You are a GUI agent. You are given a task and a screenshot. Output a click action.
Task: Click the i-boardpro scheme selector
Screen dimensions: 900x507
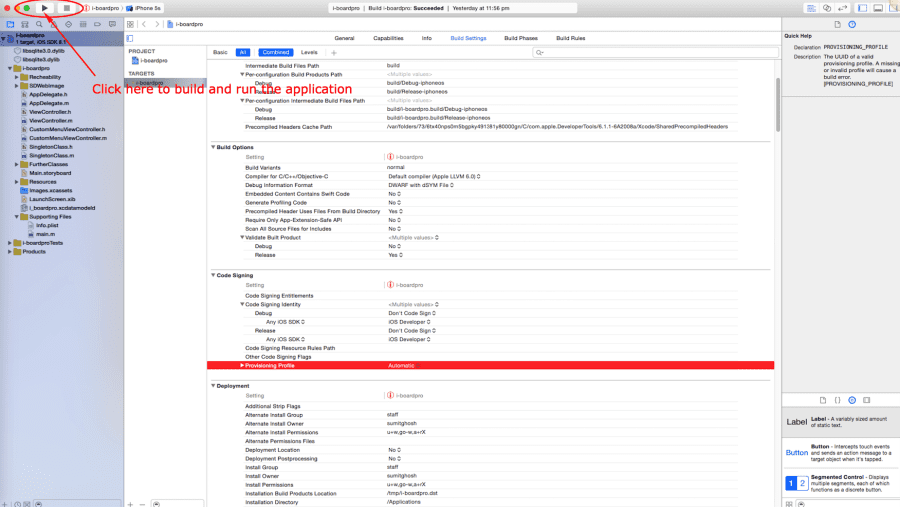click(x=102, y=8)
